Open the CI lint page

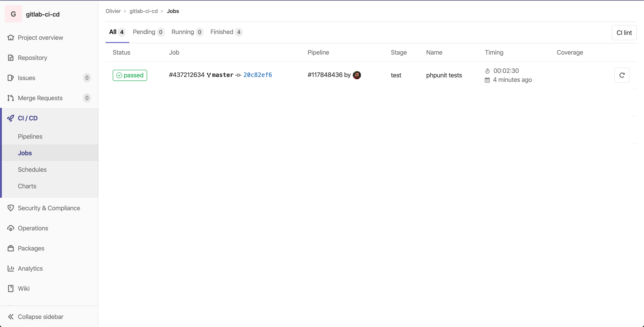[624, 33]
